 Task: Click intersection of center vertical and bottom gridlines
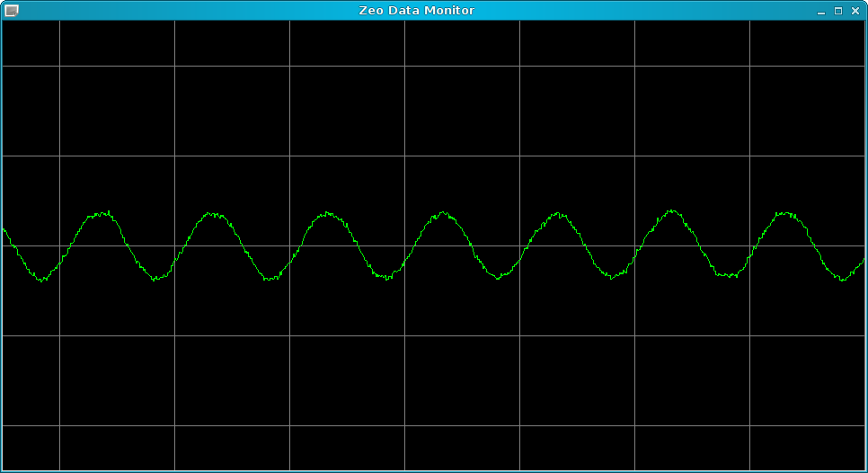pos(404,425)
